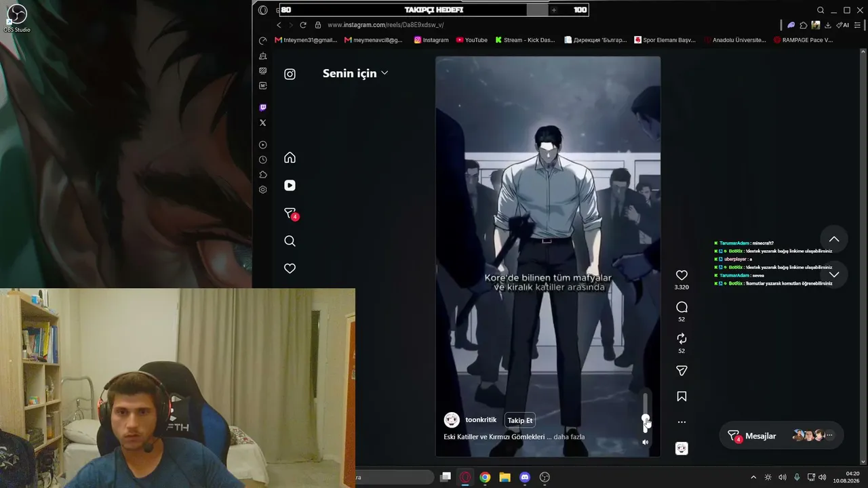This screenshot has height=488, width=868.
Task: Go to the next reel with down arrow
Action: point(834,274)
